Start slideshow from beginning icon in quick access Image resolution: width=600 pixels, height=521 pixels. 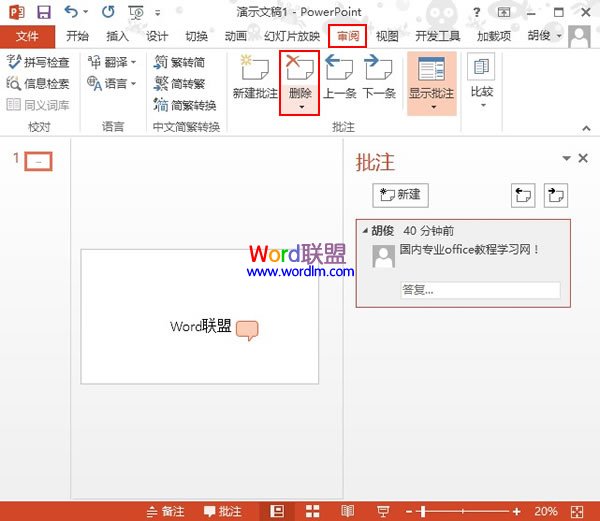136,13
